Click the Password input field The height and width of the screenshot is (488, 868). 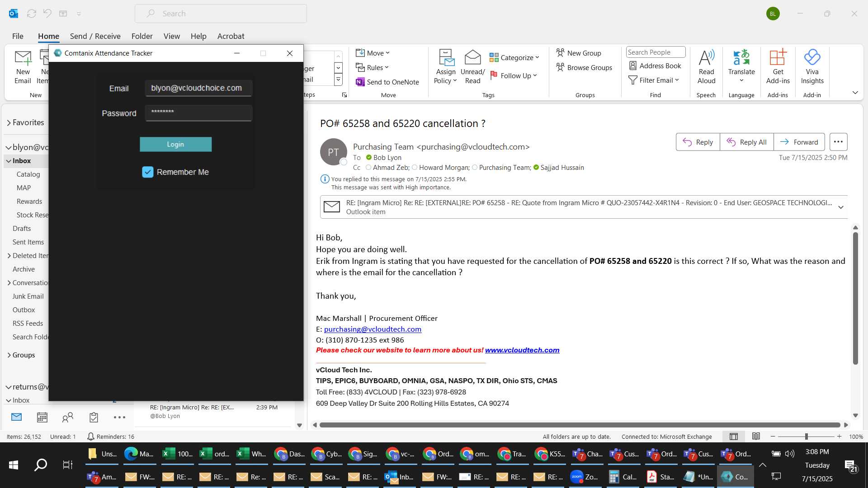[198, 113]
